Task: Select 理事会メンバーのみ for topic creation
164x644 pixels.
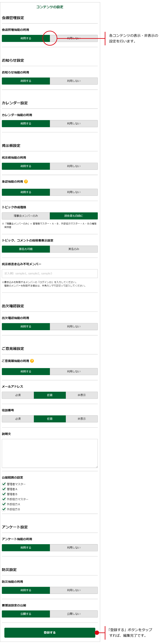Action: pyautogui.click(x=26, y=216)
